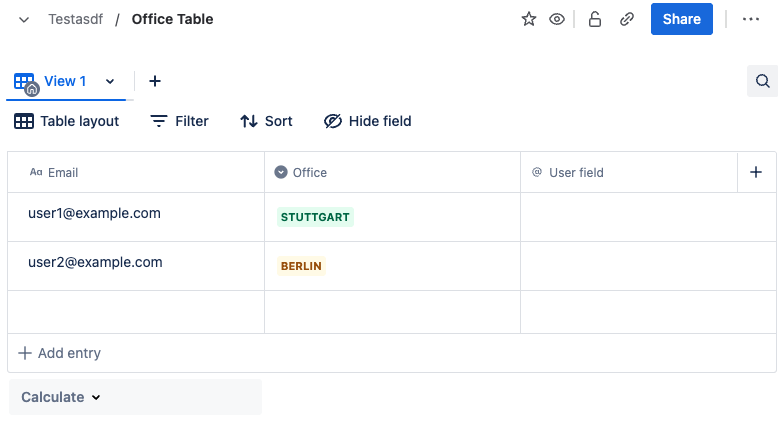778x421 pixels.
Task: Collapse sidebar chevron next to Testasdf
Action: pos(24,19)
